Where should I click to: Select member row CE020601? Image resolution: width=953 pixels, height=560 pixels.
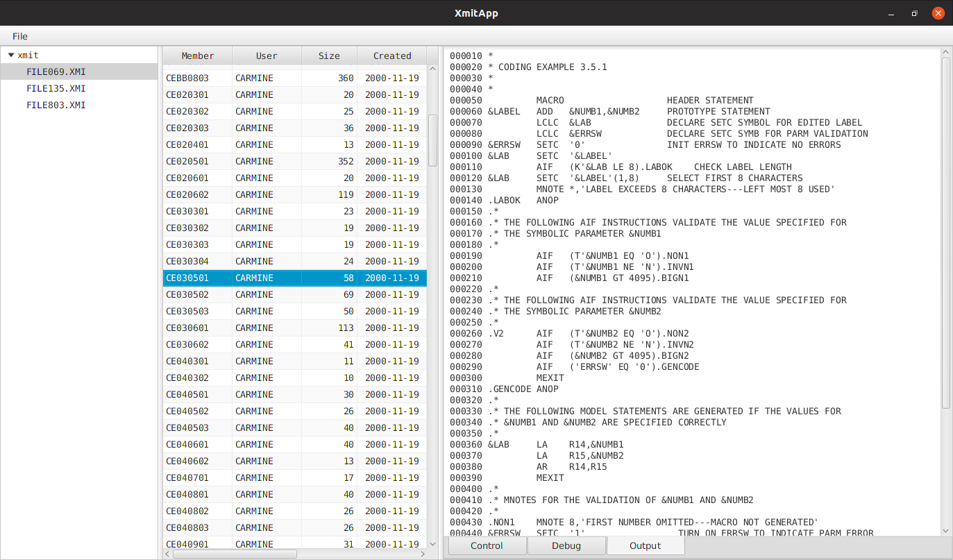coord(295,178)
